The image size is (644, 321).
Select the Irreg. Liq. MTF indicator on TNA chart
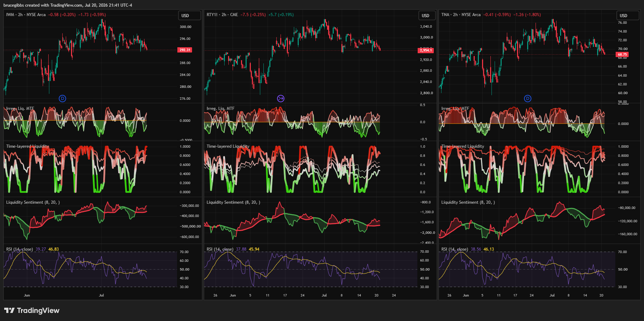(455, 109)
